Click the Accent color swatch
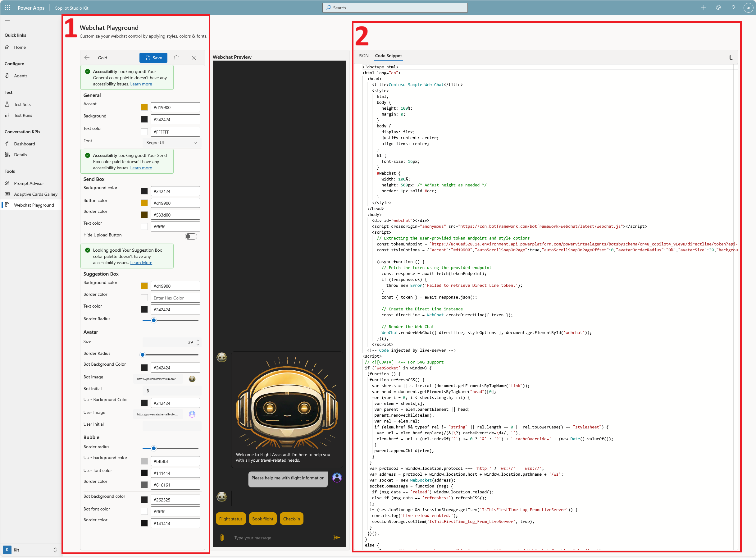The image size is (756, 558). coord(144,107)
